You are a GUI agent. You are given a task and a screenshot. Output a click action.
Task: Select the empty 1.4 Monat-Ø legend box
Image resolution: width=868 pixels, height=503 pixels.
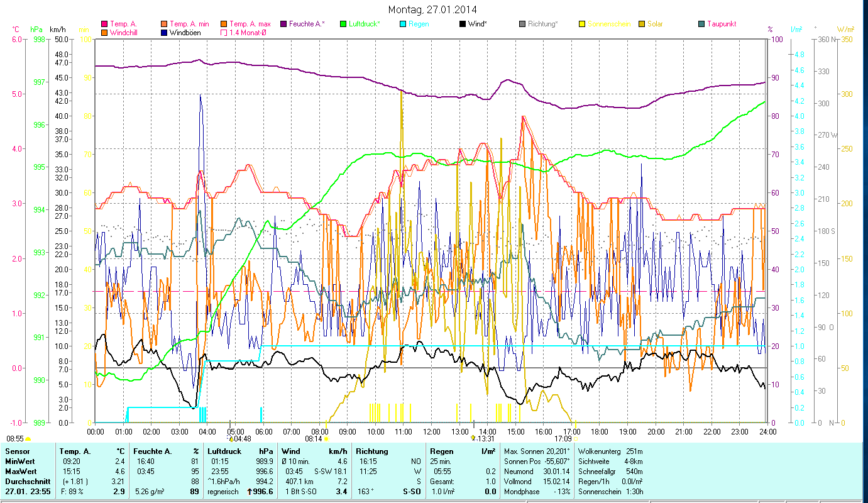224,32
